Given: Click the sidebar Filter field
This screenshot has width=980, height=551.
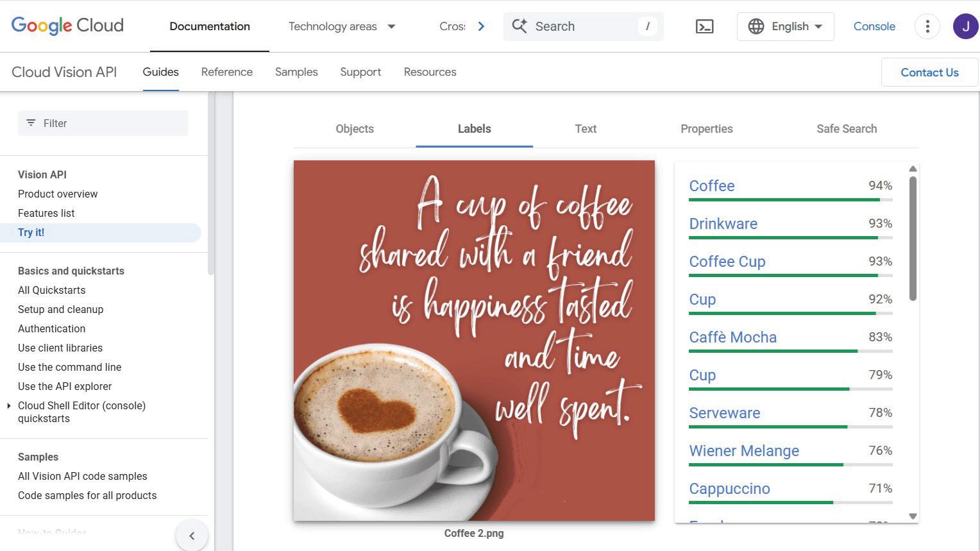Looking at the screenshot, I should coord(103,123).
